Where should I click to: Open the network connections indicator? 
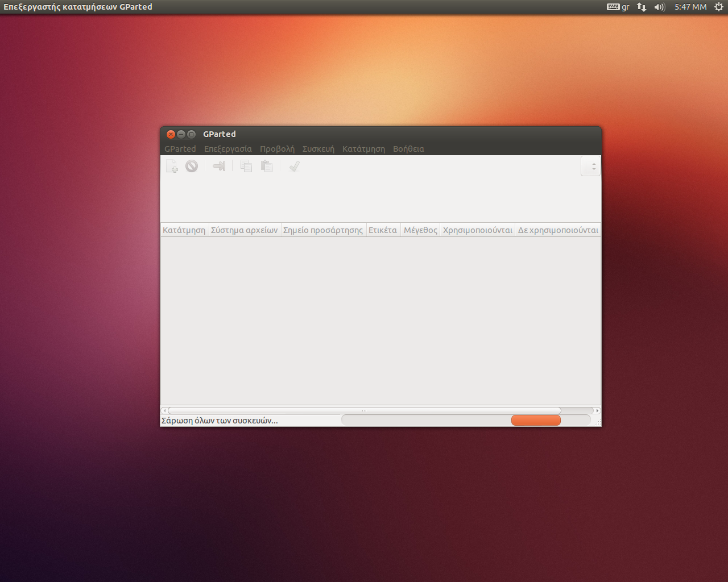pyautogui.click(x=642, y=7)
